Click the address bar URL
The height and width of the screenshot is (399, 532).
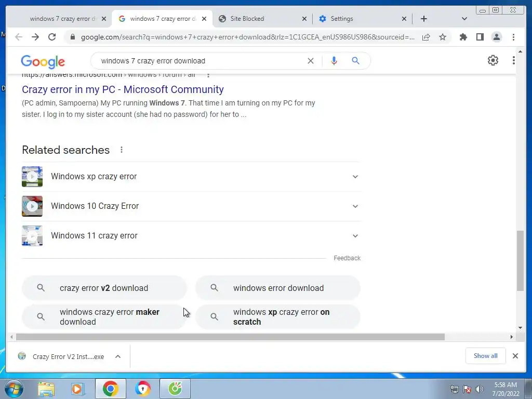pyautogui.click(x=247, y=37)
